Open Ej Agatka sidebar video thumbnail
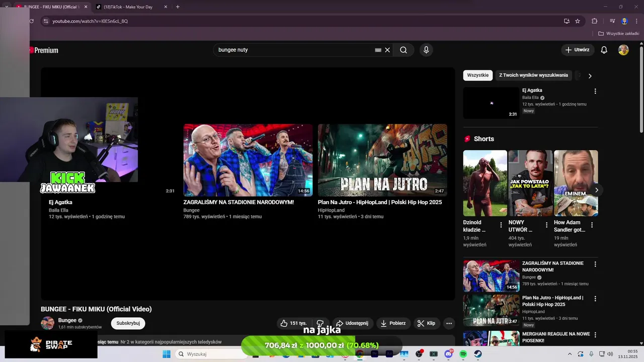 point(491,103)
